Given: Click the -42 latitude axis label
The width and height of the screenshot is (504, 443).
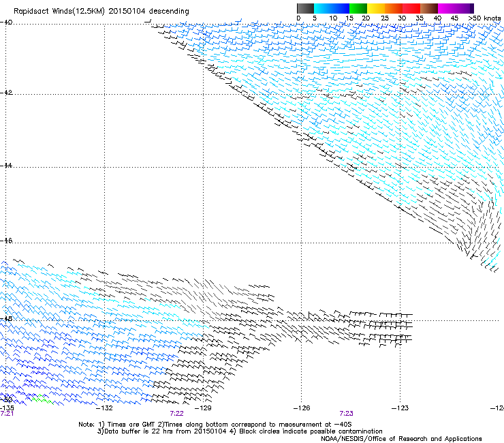Looking at the screenshot, I should (x=6, y=92).
